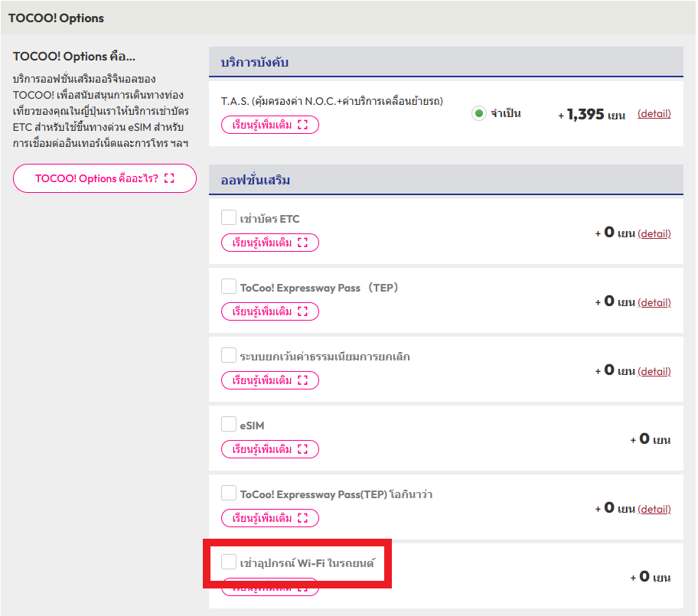Check the ระบบยกเว้นค่าธรรมเนียมการยกเลิก option box

pyautogui.click(x=228, y=355)
